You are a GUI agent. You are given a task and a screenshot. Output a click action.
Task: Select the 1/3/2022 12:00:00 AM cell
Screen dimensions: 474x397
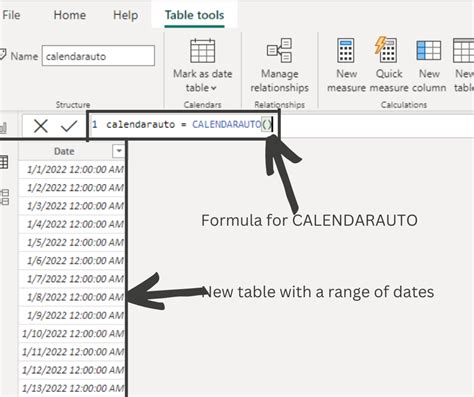[72, 206]
